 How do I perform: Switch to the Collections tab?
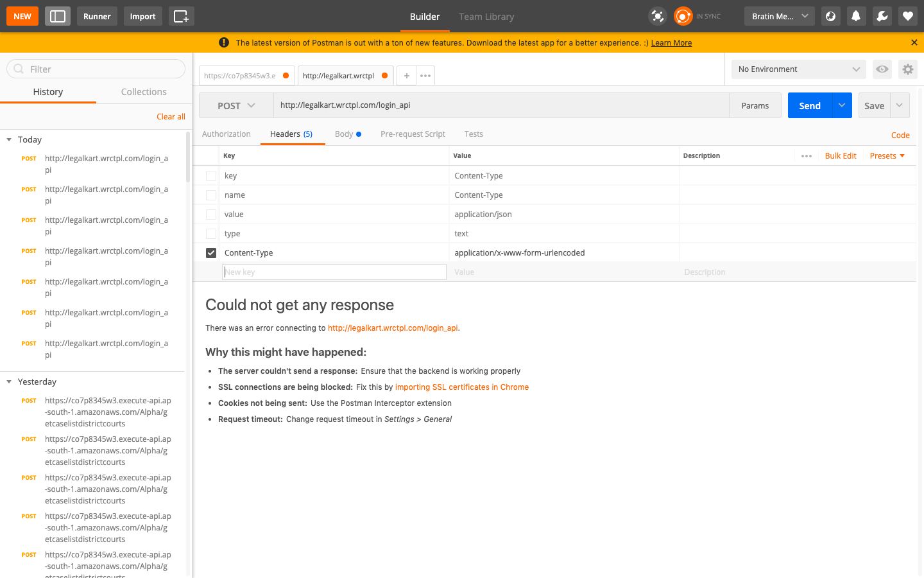point(144,92)
